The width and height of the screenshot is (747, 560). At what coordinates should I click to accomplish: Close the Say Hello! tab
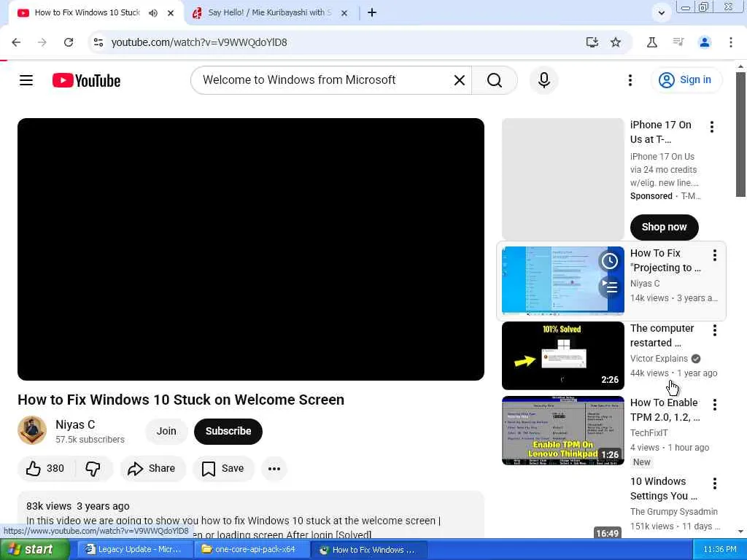click(x=344, y=13)
